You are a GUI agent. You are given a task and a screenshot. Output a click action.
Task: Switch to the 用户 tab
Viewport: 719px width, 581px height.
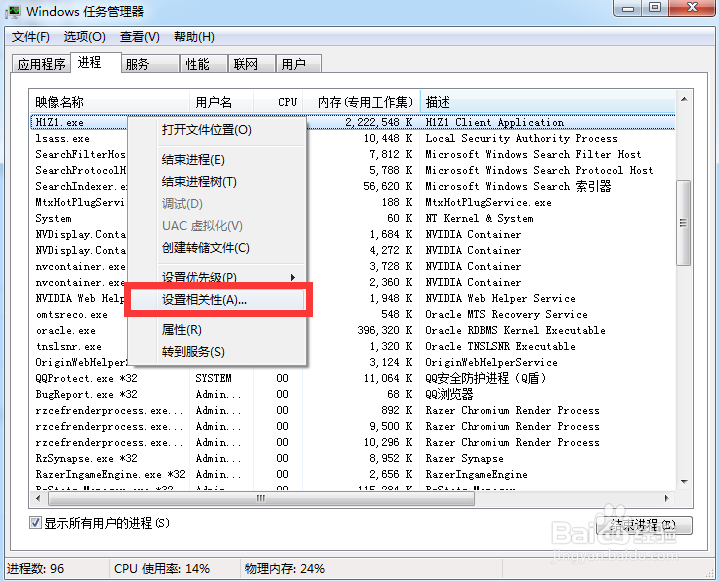point(299,64)
